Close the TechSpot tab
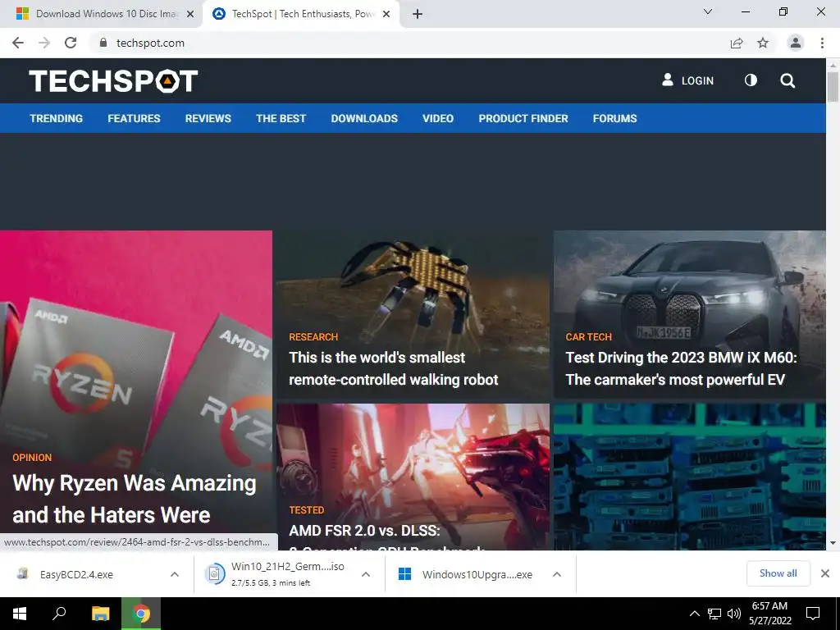The image size is (840, 630). pyautogui.click(x=386, y=14)
